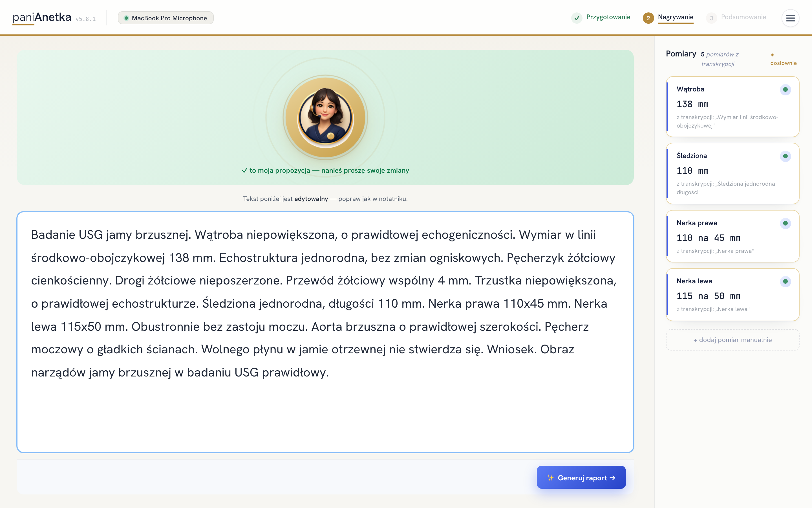Click the paniAnetka logo
This screenshot has width=812, height=508.
tap(42, 17)
